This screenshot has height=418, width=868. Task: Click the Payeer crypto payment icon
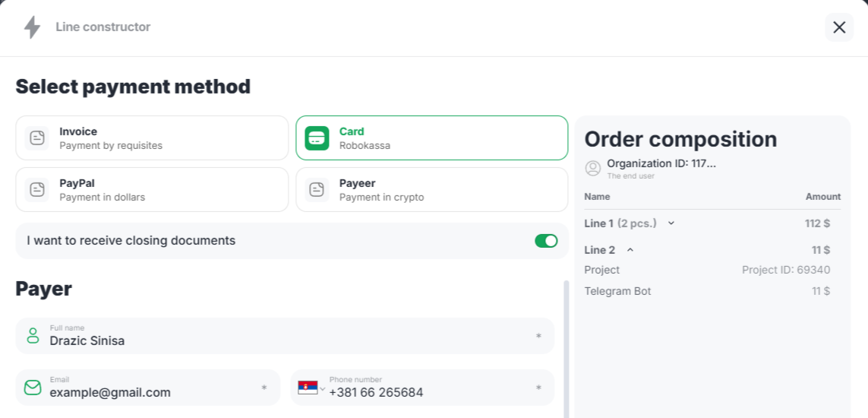point(317,189)
